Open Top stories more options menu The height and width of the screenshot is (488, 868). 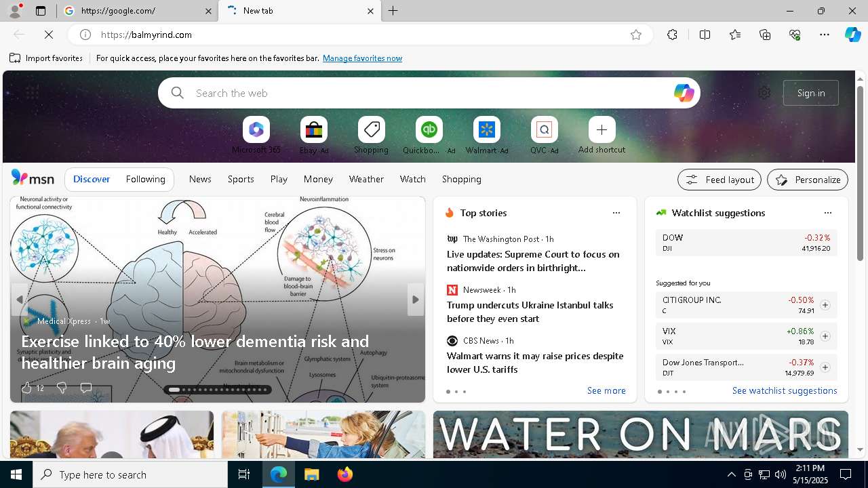(x=616, y=213)
